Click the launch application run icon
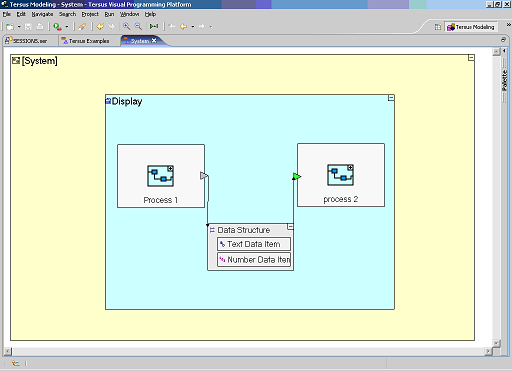Image resolution: width=512 pixels, height=371 pixels. pos(57,27)
